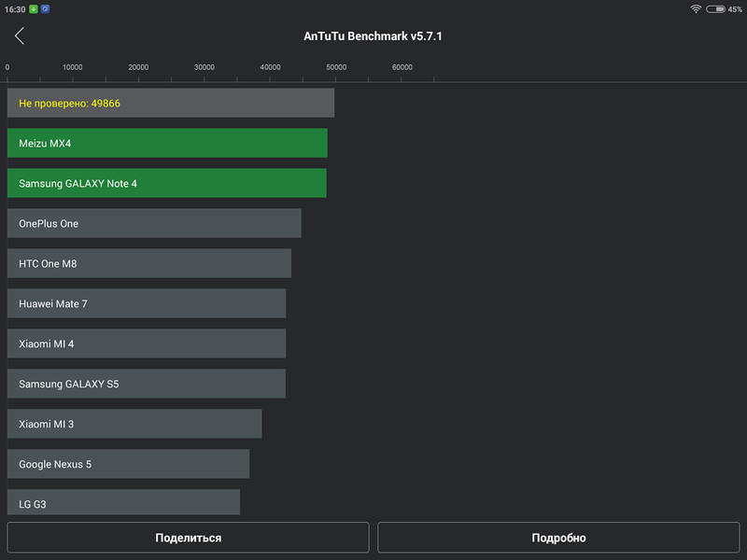
Task: Tap the battery indicator icon
Action: (x=715, y=9)
